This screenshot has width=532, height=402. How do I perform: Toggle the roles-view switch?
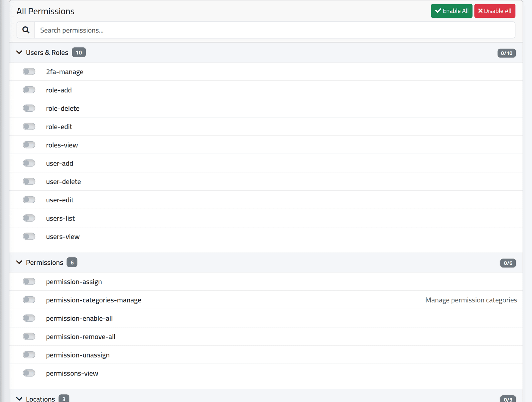pos(29,145)
